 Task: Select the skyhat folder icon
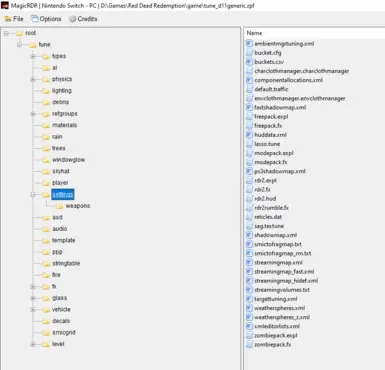[x=46, y=171]
